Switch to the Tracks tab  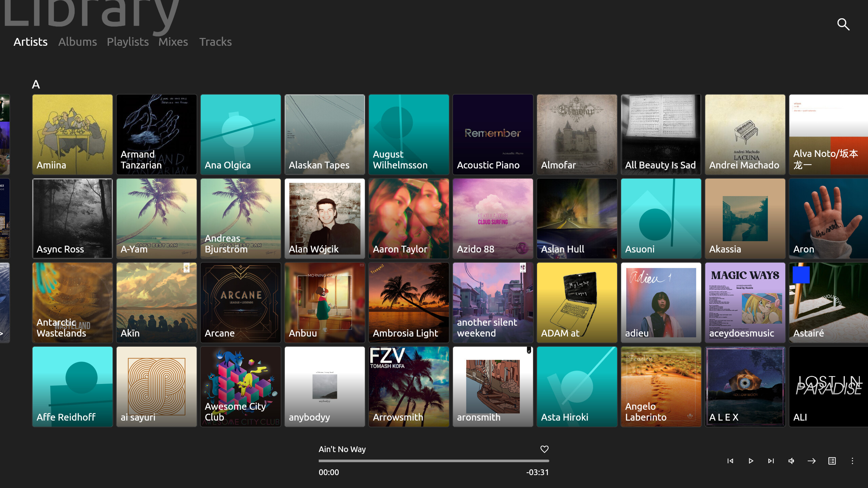point(215,42)
